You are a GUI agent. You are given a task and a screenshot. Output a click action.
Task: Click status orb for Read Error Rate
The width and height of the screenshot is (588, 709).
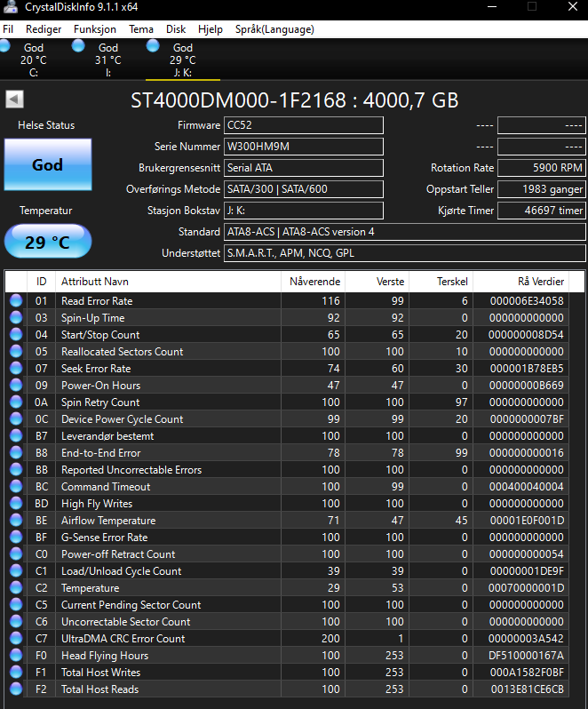point(16,300)
